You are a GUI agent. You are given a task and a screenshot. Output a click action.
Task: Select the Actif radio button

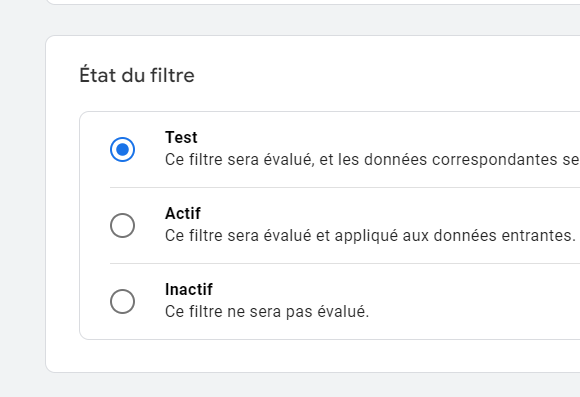122,225
